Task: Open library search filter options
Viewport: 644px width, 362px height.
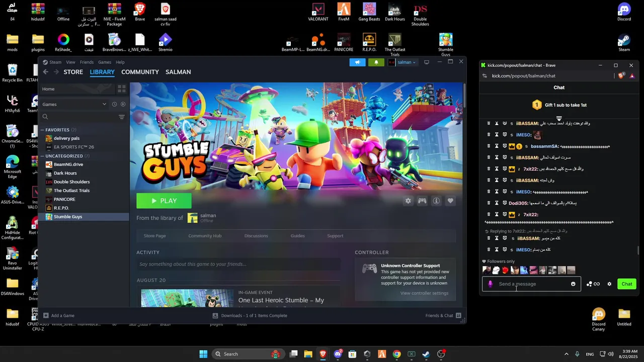Action: click(x=121, y=117)
